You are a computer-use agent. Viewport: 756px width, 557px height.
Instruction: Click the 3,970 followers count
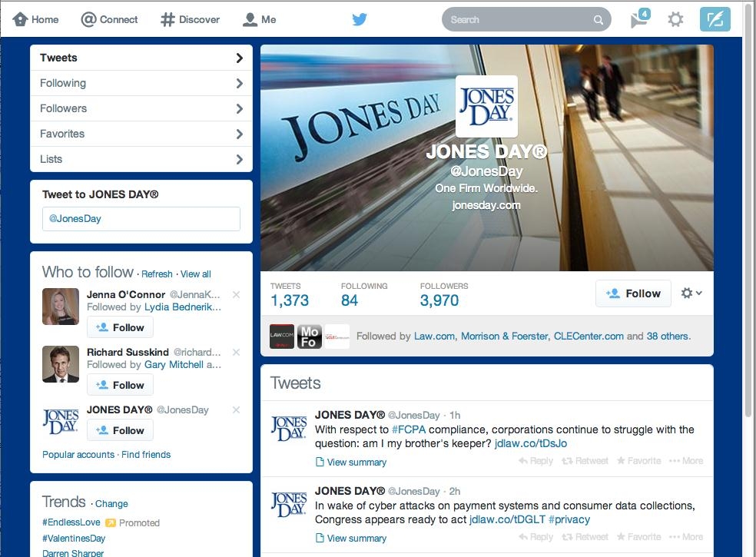click(439, 300)
